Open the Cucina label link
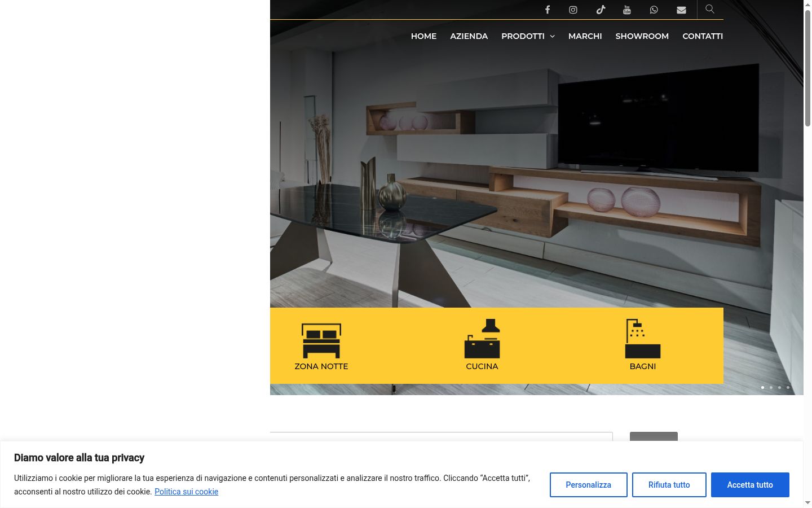Image resolution: width=812 pixels, height=508 pixels. click(482, 366)
